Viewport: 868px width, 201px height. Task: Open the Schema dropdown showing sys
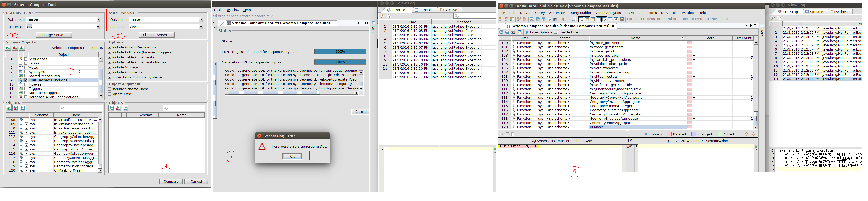[x=98, y=27]
